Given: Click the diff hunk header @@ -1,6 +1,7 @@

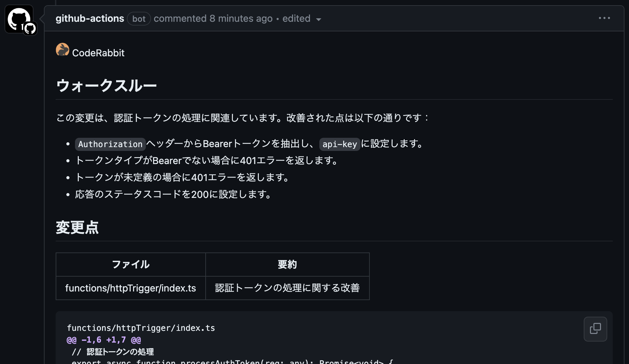Looking at the screenshot, I should pyautogui.click(x=104, y=340).
